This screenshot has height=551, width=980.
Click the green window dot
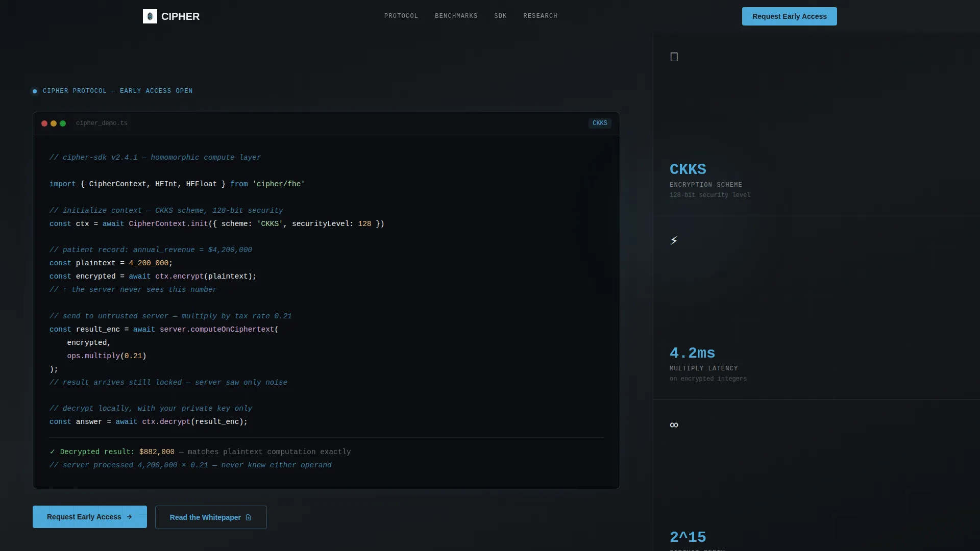(x=63, y=123)
